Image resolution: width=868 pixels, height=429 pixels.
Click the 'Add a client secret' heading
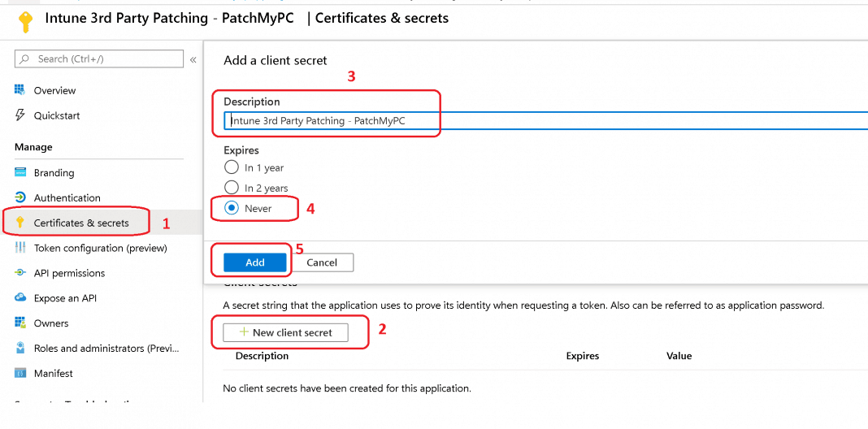[x=276, y=60]
